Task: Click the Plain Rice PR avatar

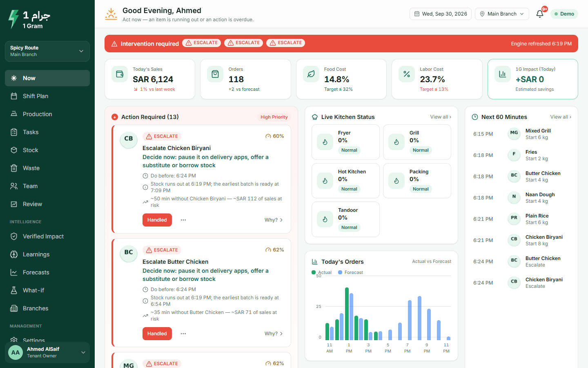Action: pyautogui.click(x=514, y=218)
